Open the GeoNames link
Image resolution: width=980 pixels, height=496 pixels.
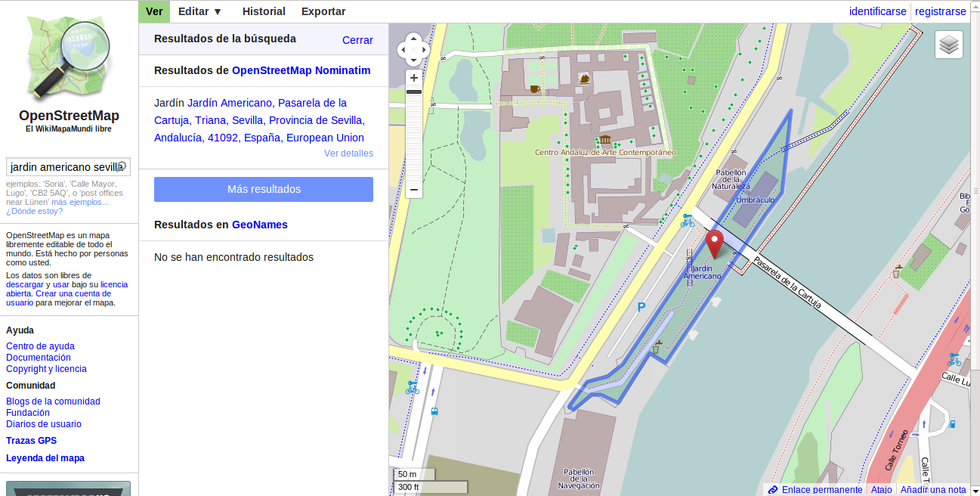pyautogui.click(x=260, y=225)
